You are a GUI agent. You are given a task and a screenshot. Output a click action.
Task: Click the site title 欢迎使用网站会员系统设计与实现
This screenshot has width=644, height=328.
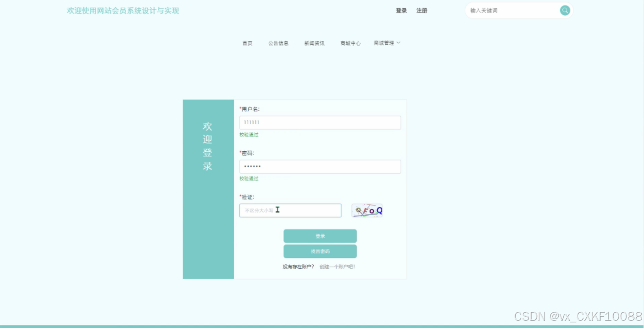[123, 10]
